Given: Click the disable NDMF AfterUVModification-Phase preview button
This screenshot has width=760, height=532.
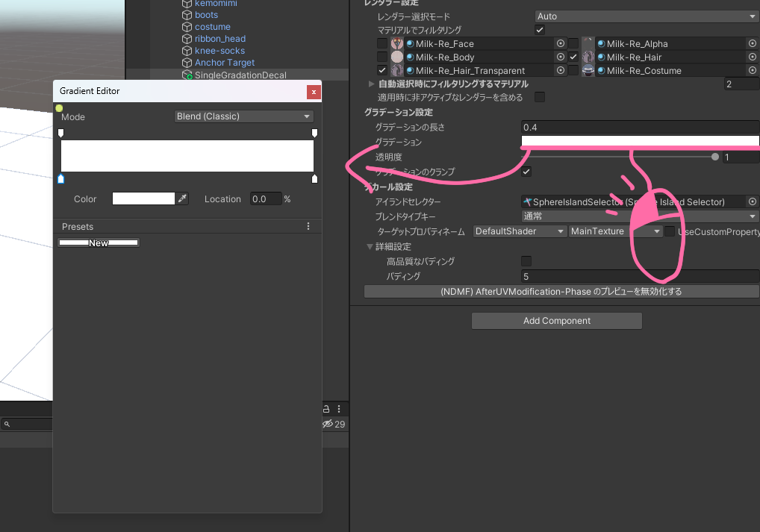Looking at the screenshot, I should pyautogui.click(x=561, y=292).
